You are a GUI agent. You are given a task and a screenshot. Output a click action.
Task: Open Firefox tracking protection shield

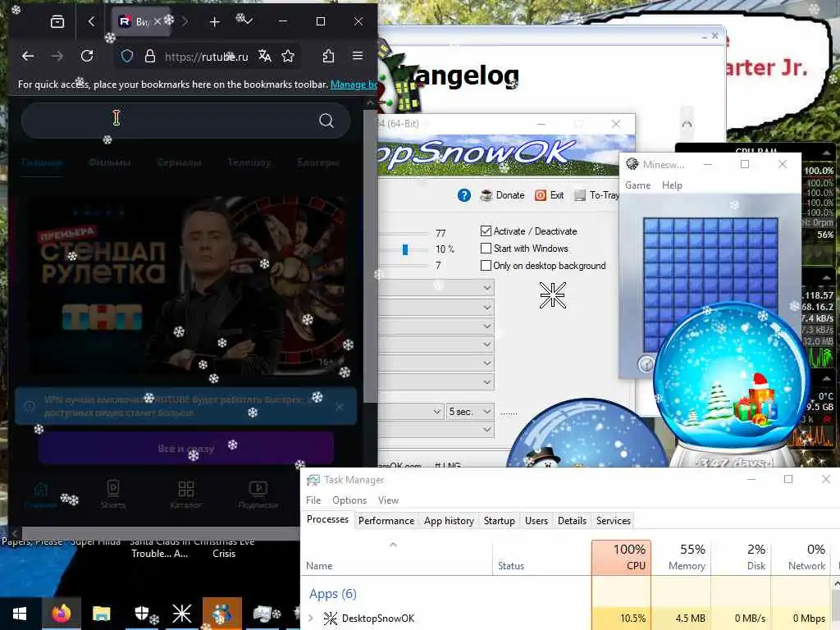click(x=127, y=56)
